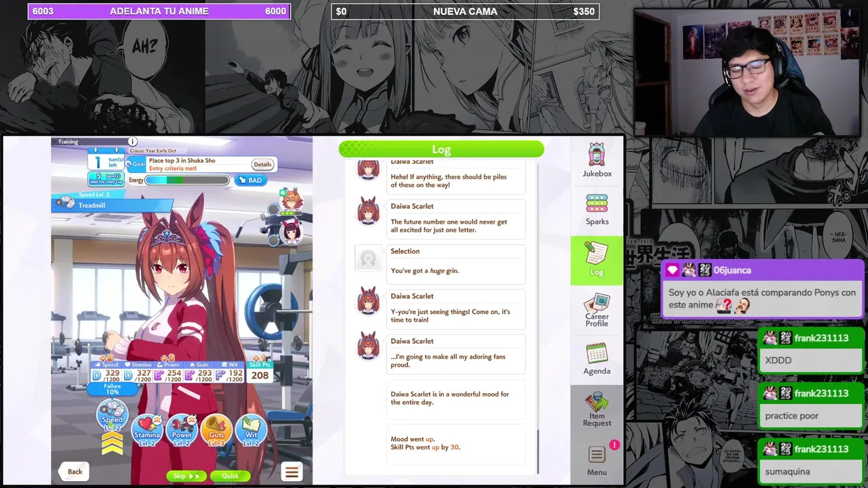The height and width of the screenshot is (488, 868).
Task: Click the Log header title
Action: click(x=441, y=150)
